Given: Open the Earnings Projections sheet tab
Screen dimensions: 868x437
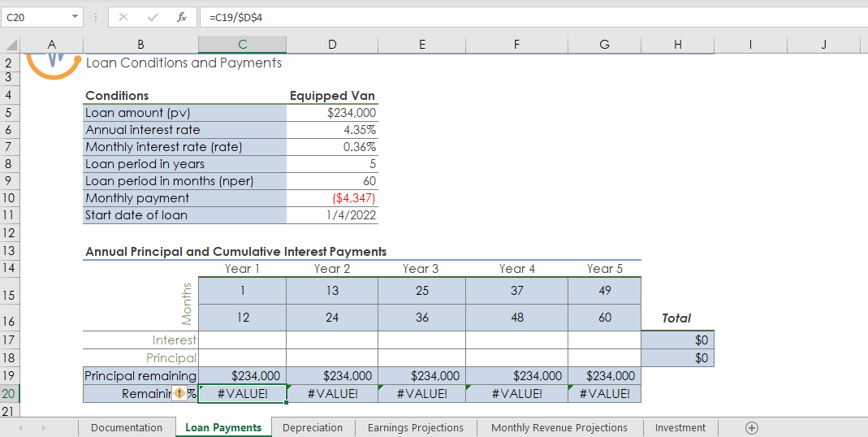Looking at the screenshot, I should tap(415, 427).
